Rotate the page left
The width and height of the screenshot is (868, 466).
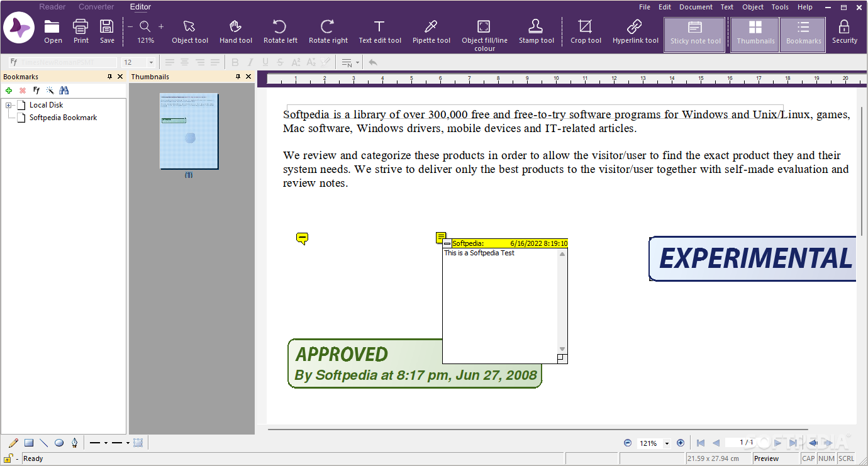click(x=280, y=31)
